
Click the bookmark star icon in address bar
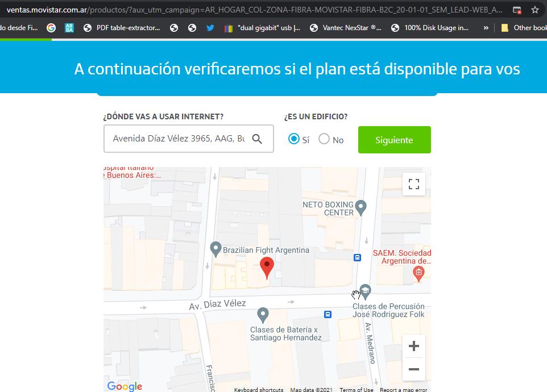coord(535,10)
